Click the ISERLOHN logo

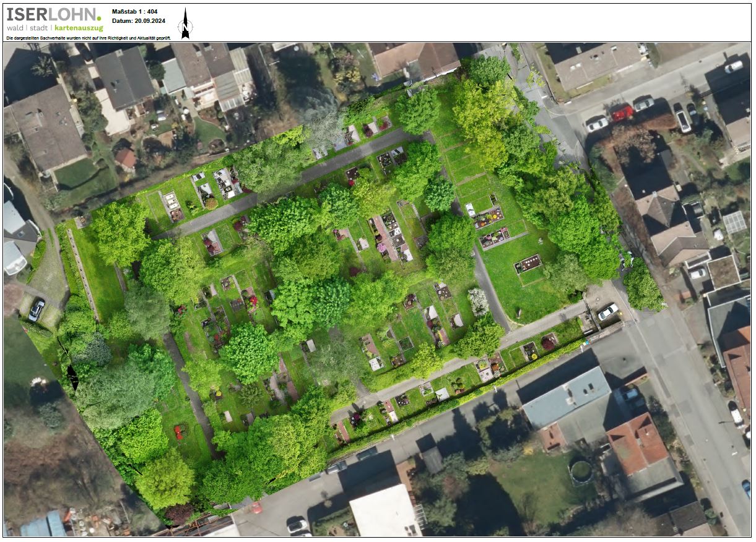coord(53,15)
